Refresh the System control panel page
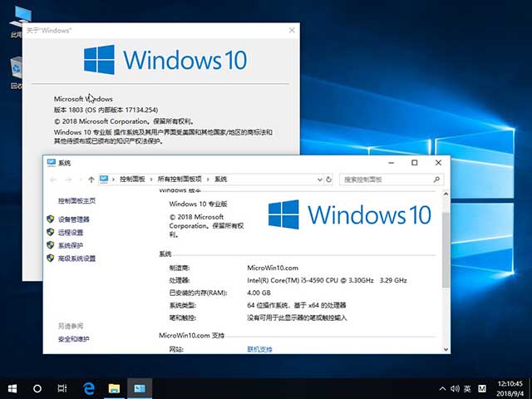Viewport: 532px width, 399px height. [x=329, y=179]
